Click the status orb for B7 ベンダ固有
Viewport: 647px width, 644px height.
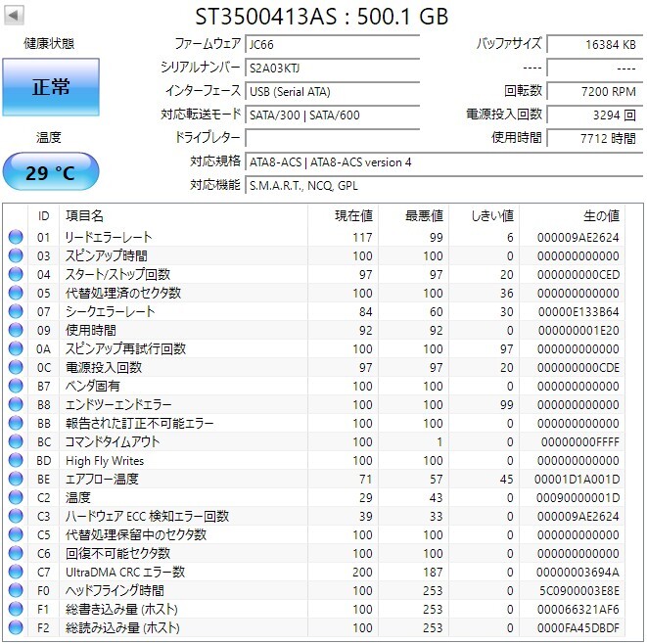coord(16,386)
